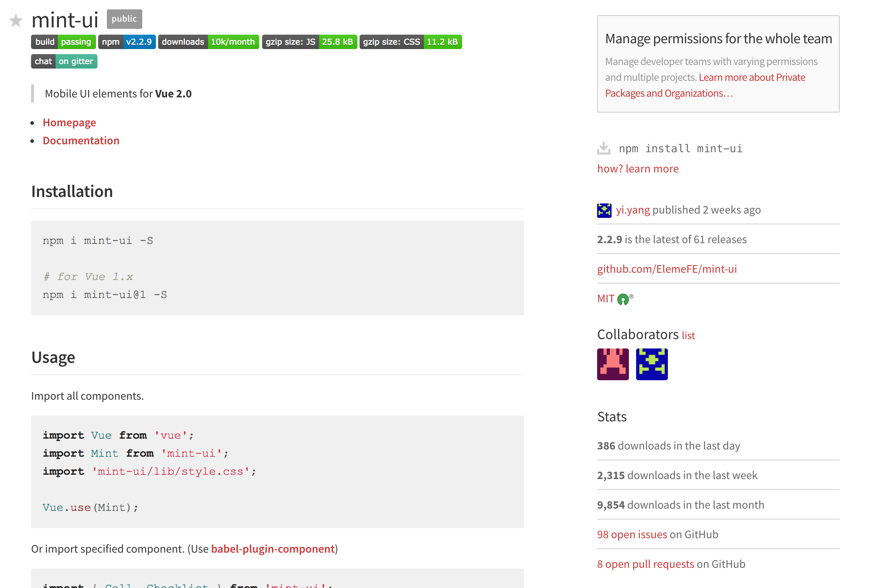Screen dimensions: 878x588
Task: Click yi.yang's small avatar icon
Action: (x=604, y=210)
